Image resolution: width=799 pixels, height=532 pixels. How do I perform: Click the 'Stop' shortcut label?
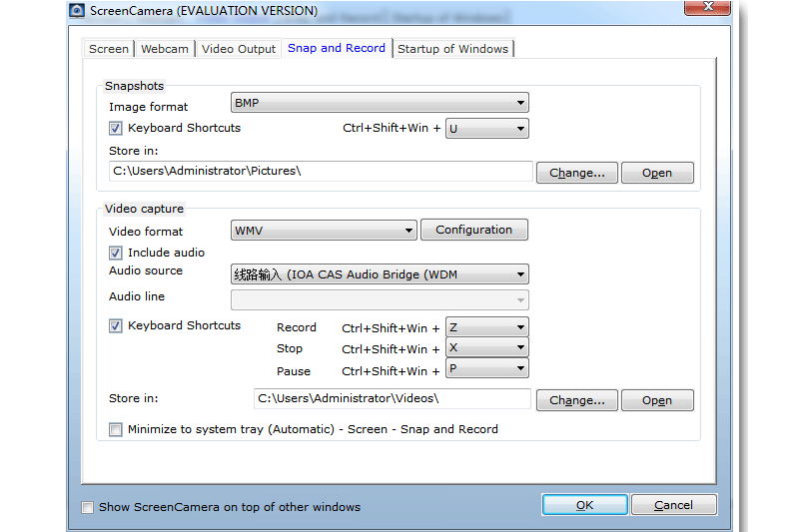pyautogui.click(x=290, y=348)
